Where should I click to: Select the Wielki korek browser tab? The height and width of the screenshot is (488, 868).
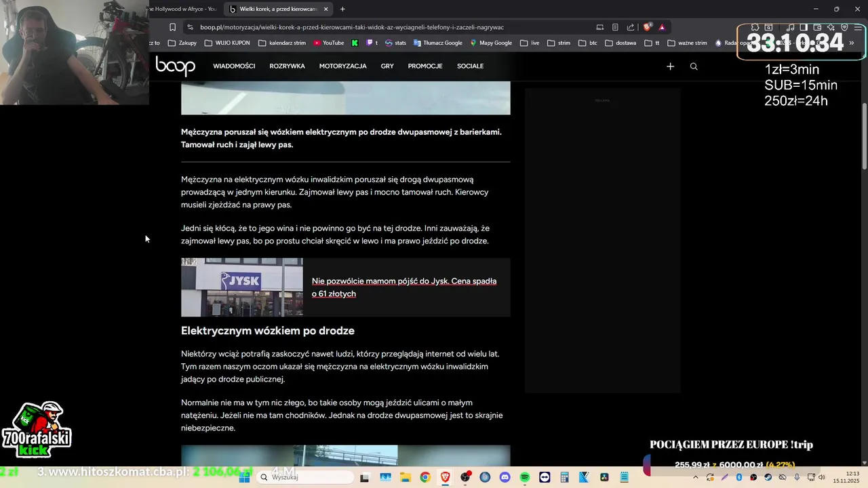[278, 9]
